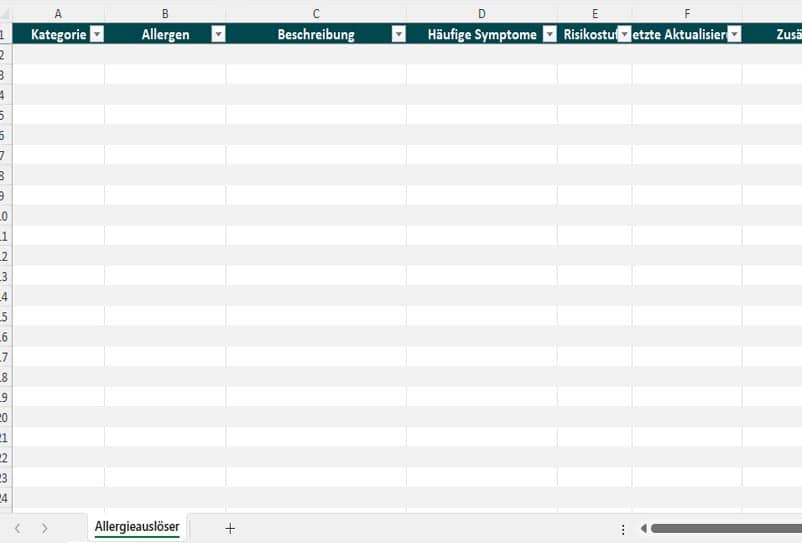The height and width of the screenshot is (543, 802).
Task: Expand the Beschreibung filter dropdown
Action: tap(399, 34)
